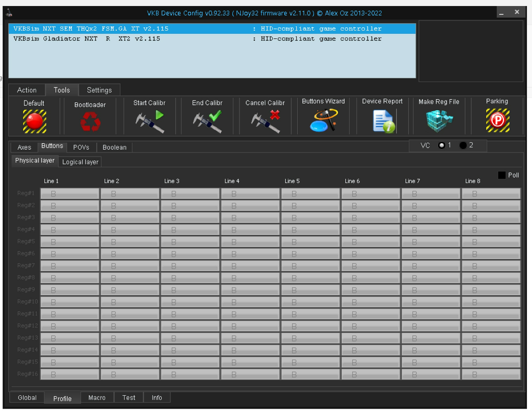Enable the Poll checkbox
The image size is (532, 417).
[502, 175]
